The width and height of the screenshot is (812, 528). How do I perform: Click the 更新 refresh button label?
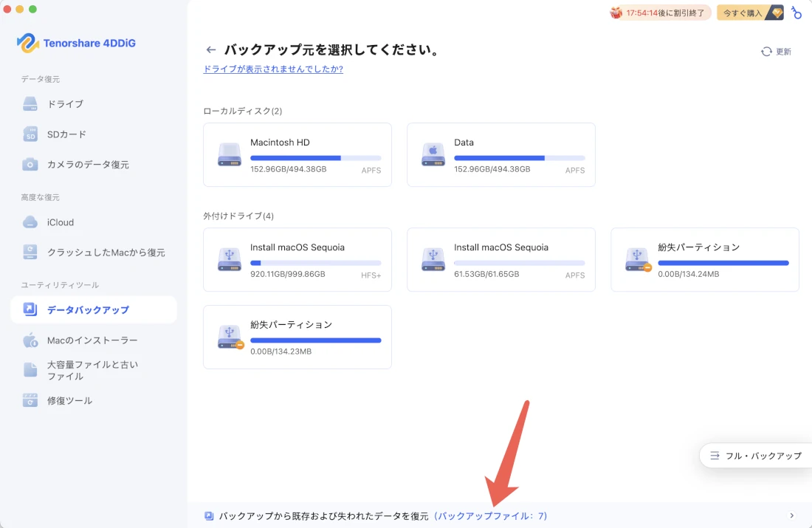pos(783,52)
